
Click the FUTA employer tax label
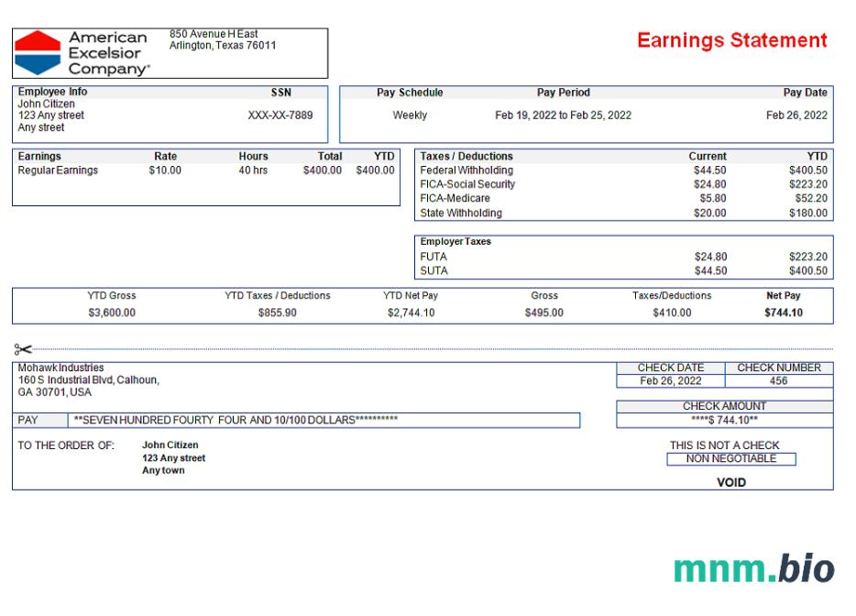[x=433, y=258]
